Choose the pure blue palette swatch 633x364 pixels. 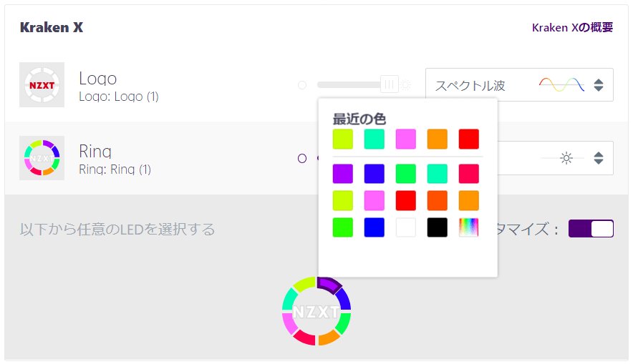pos(375,227)
